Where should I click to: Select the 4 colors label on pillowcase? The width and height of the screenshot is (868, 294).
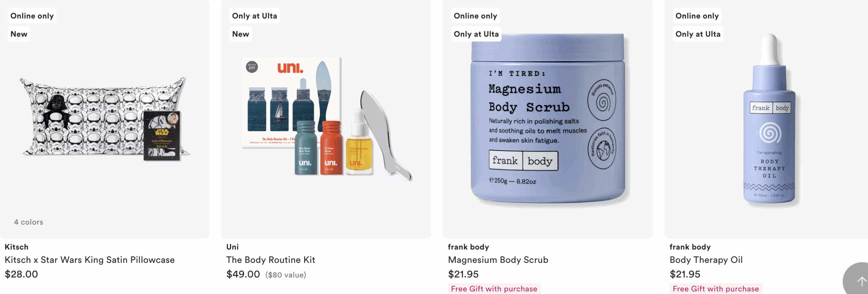coord(29,222)
